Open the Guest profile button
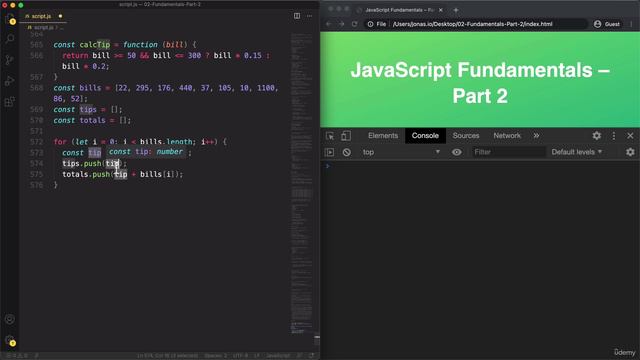640x360 pixels. pos(607,24)
